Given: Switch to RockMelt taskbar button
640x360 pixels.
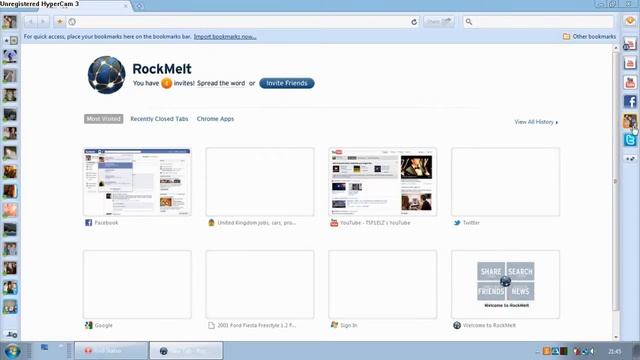Looking at the screenshot, I should pyautogui.click(x=186, y=351).
